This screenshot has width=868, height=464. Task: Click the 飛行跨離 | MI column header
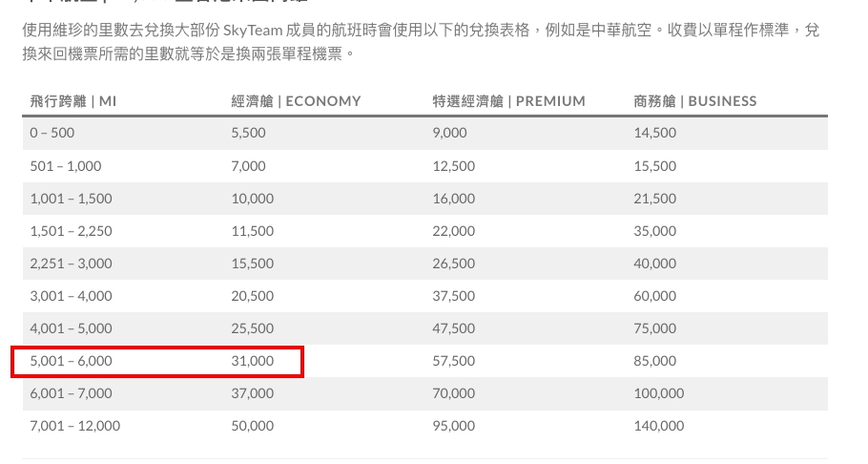click(73, 101)
